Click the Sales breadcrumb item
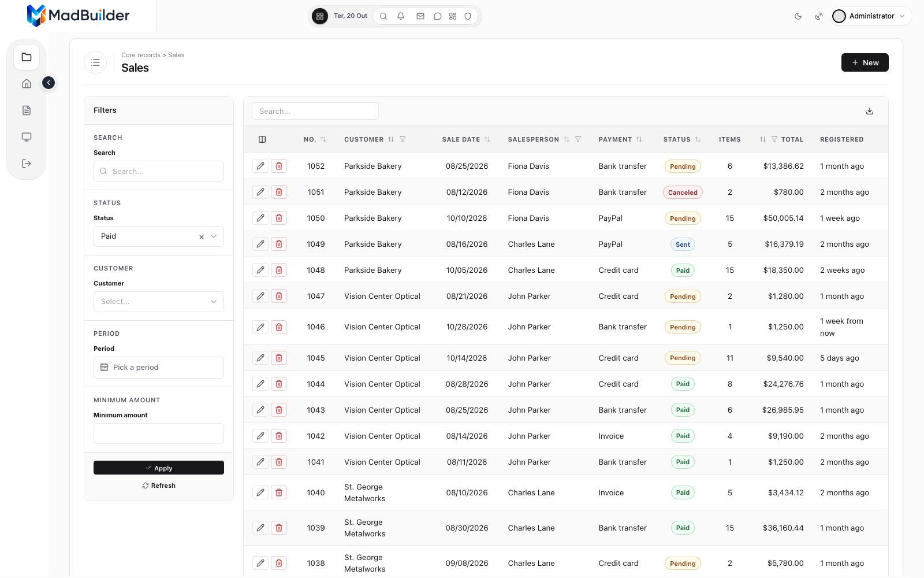924x578 pixels. tap(176, 55)
